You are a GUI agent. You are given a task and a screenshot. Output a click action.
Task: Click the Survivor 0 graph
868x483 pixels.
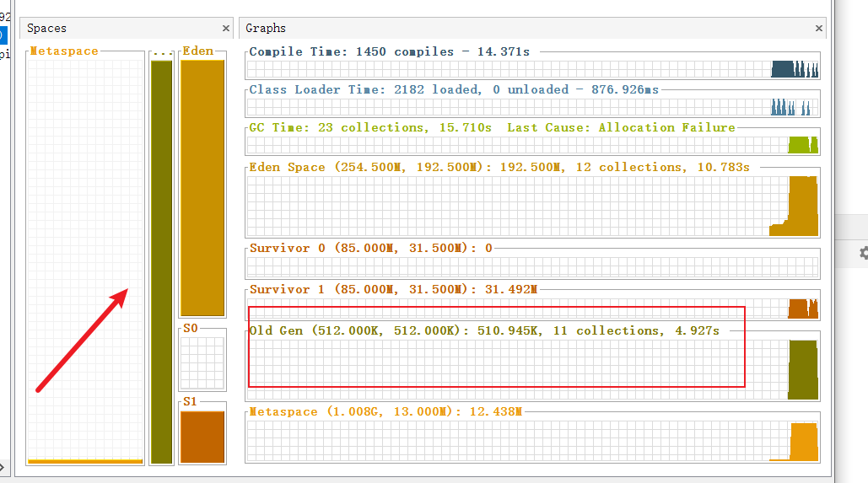tap(531, 267)
